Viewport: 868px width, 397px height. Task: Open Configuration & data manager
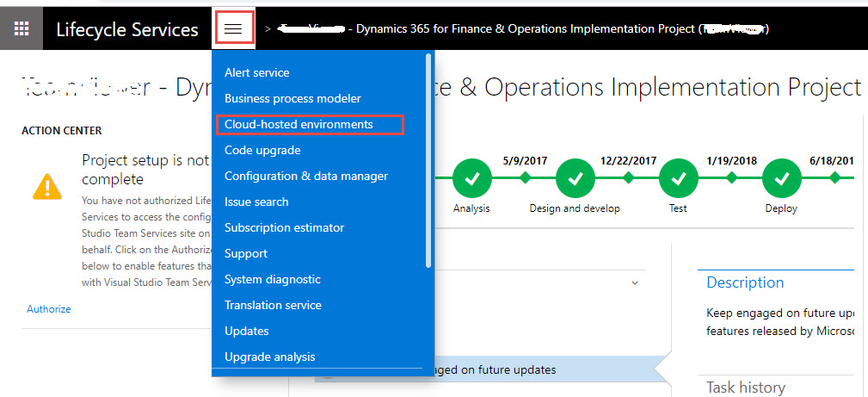305,177
